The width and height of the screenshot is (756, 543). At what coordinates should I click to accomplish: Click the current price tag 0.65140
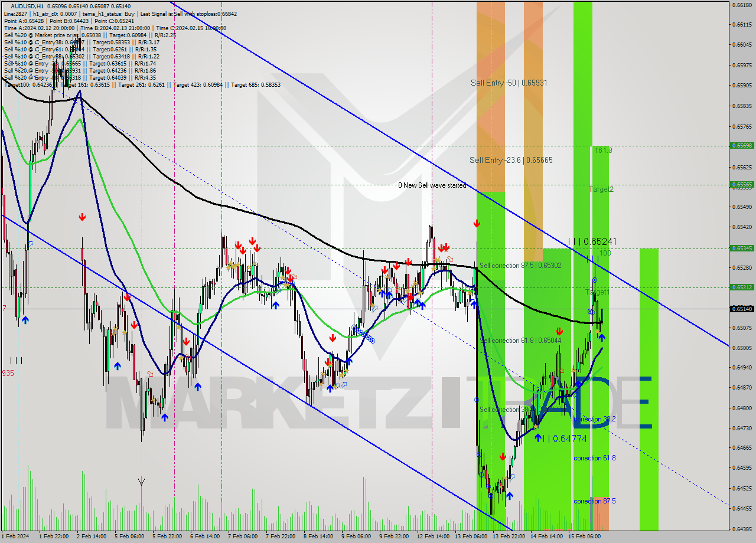click(742, 309)
